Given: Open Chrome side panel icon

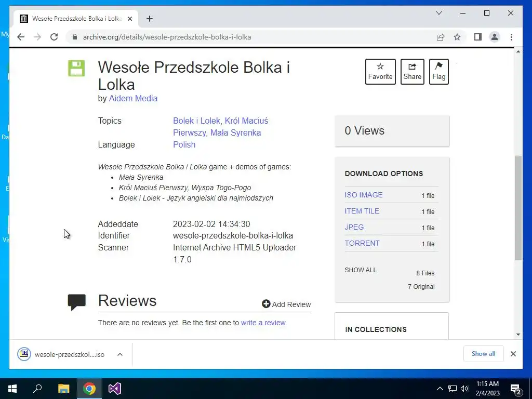Looking at the screenshot, I should tap(478, 37).
